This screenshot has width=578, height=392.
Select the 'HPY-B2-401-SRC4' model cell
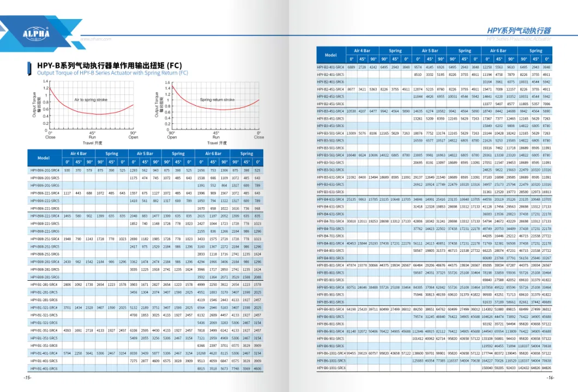(330, 68)
